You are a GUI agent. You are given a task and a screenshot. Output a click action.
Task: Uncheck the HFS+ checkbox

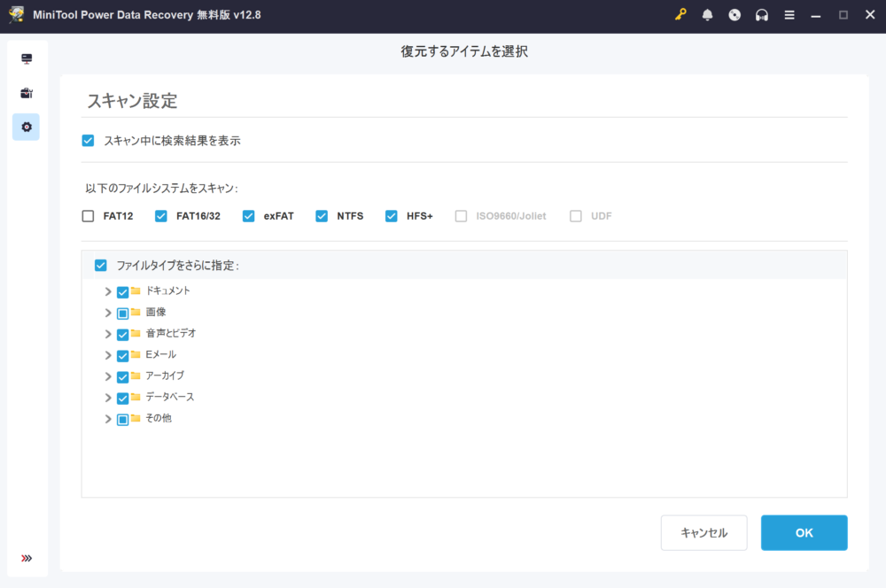(392, 216)
